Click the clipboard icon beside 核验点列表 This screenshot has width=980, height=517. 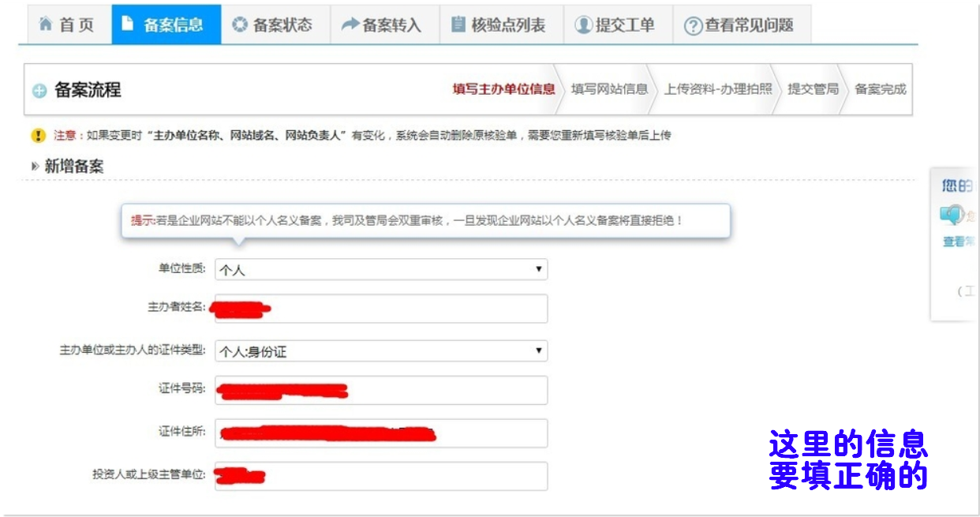click(458, 24)
